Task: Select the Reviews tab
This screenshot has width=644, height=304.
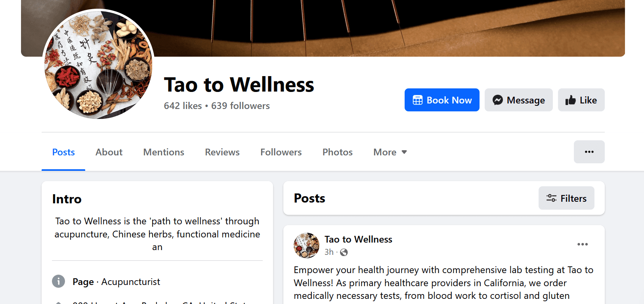Action: [x=222, y=152]
